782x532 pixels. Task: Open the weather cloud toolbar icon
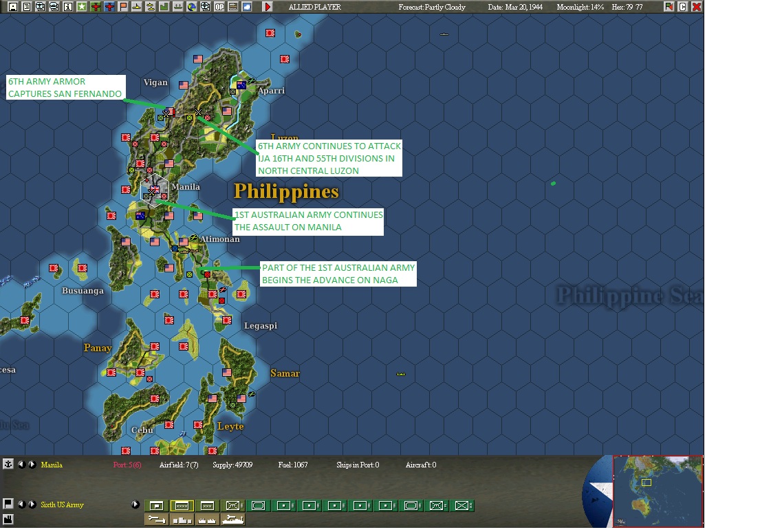coord(247,6)
